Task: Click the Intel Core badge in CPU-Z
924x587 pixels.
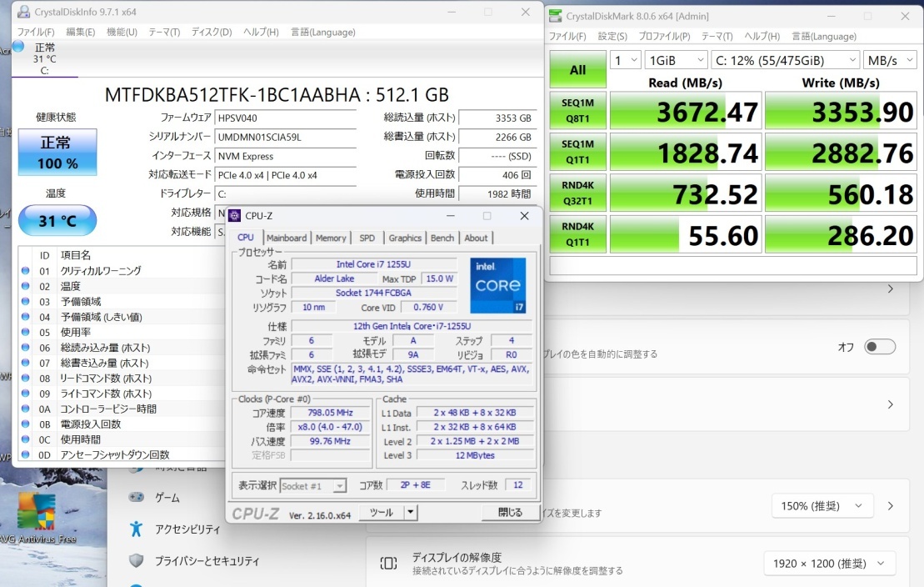Action: point(497,286)
